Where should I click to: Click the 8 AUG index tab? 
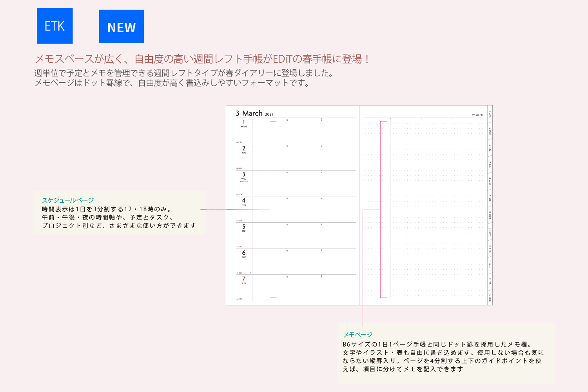[490, 181]
